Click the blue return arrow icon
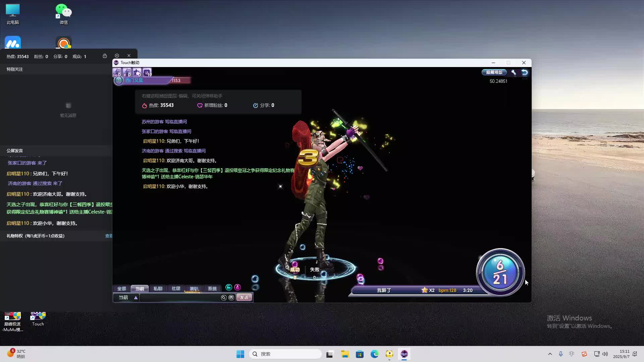 coord(525,72)
